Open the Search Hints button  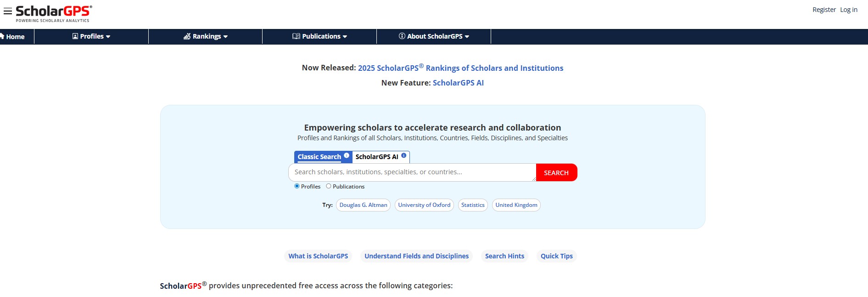click(x=504, y=256)
